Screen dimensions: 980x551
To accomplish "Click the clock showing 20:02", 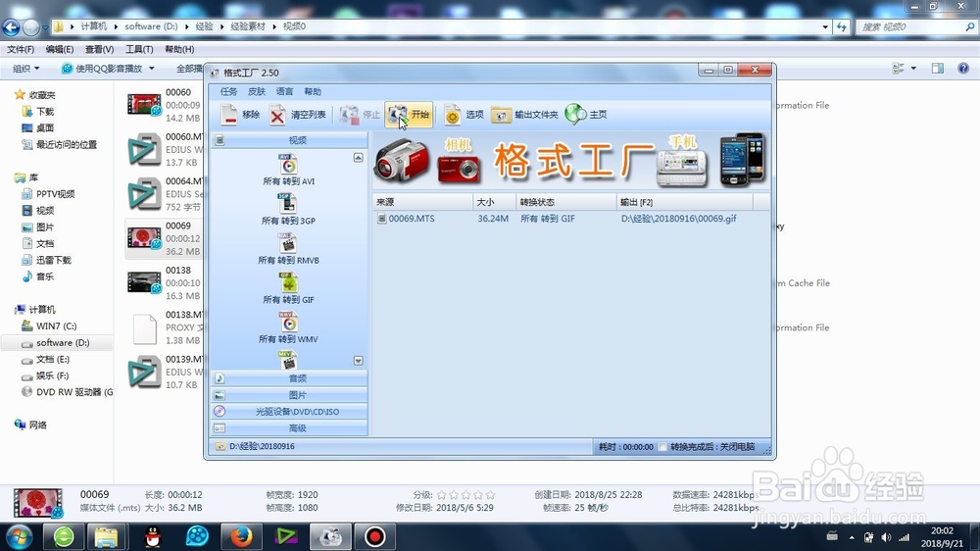I will pos(942,531).
